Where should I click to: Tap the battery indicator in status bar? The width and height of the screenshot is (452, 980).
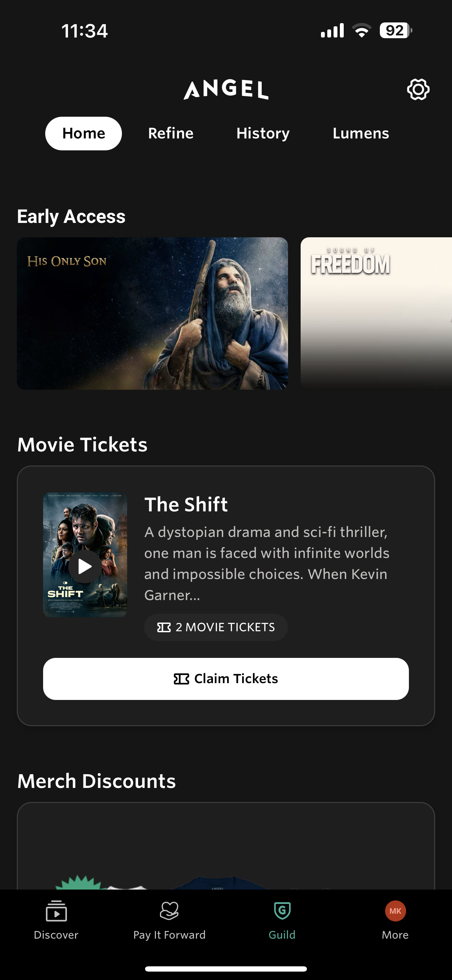tap(396, 30)
